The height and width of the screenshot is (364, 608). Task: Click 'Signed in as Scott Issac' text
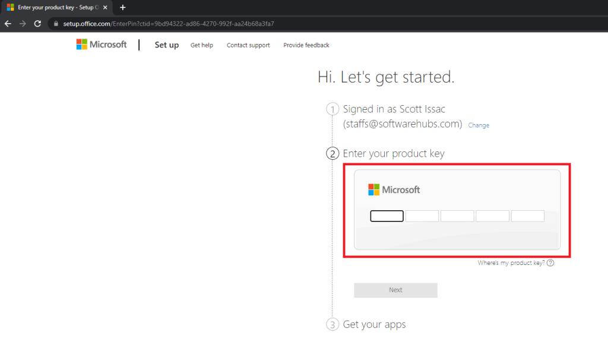[394, 109]
